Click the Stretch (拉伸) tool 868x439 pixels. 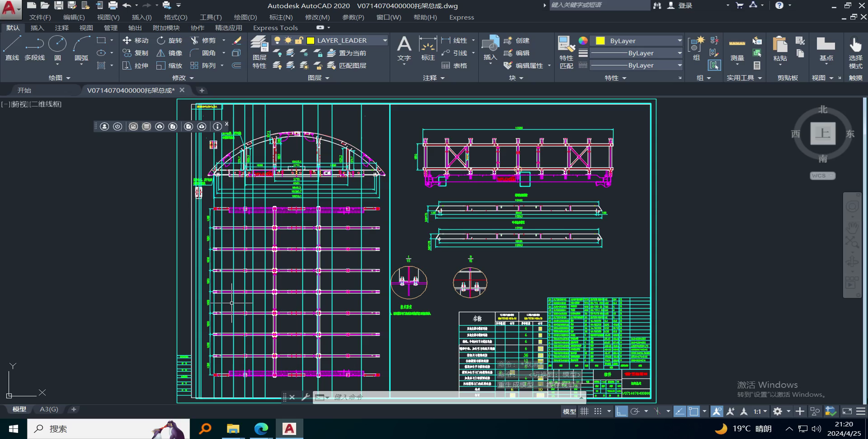pos(136,66)
